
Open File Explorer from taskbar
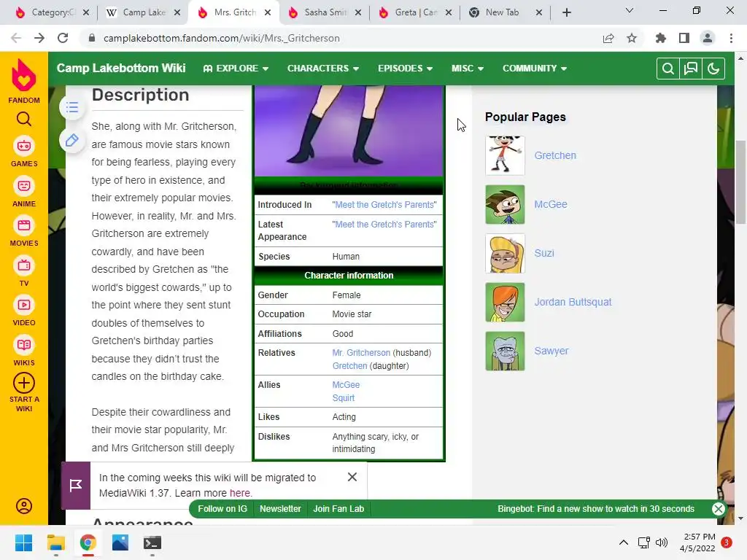55,542
